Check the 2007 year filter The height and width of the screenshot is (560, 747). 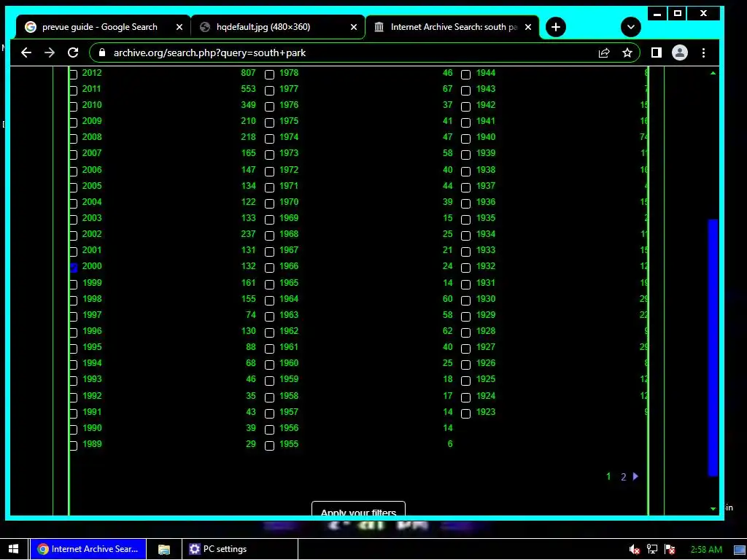[74, 155]
